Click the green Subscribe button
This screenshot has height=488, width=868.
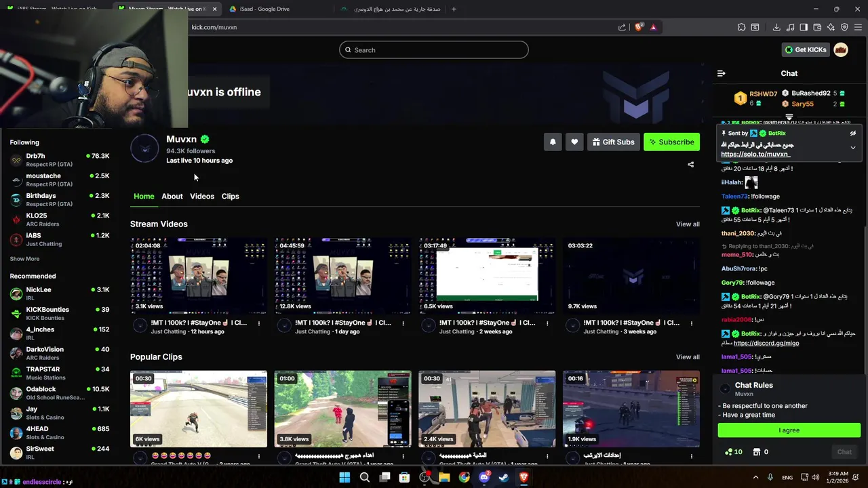pyautogui.click(x=671, y=142)
